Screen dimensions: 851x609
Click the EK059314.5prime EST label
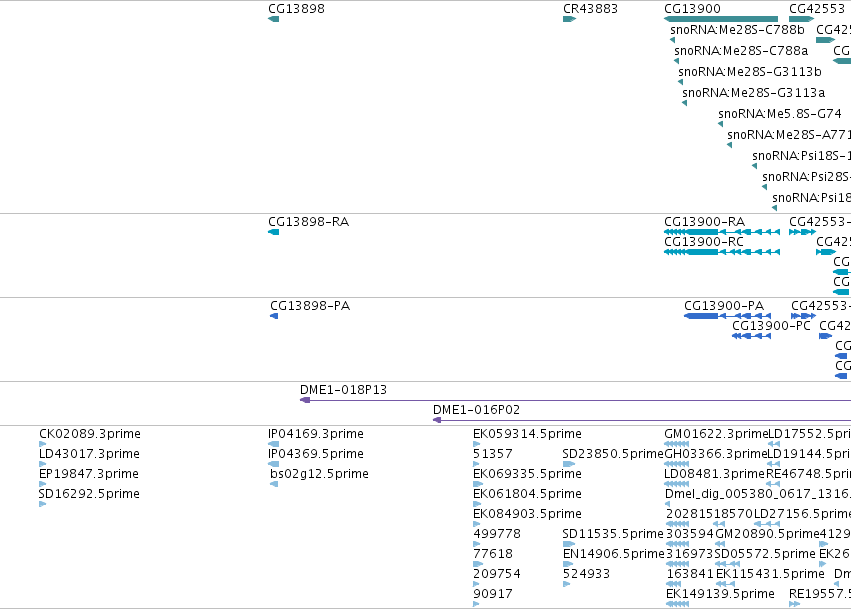[527, 434]
